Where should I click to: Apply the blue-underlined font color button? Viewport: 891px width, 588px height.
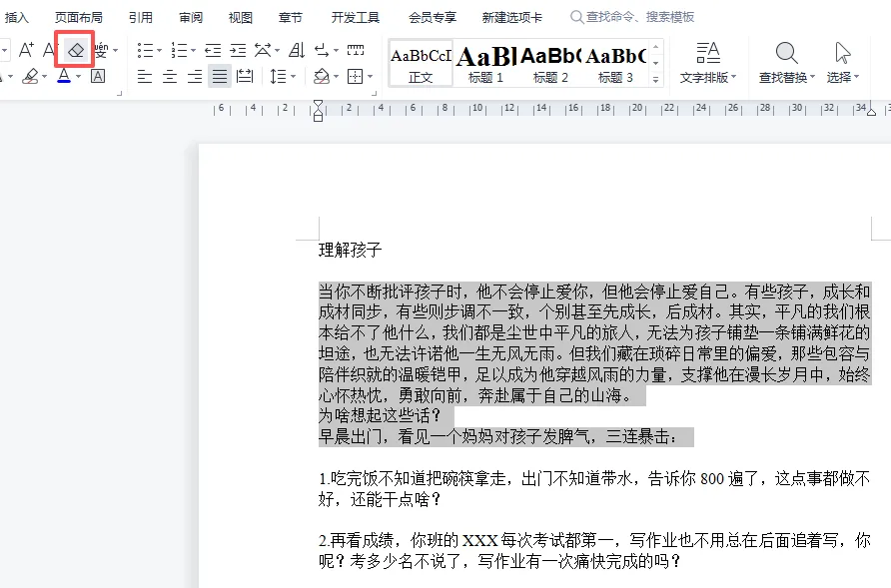[64, 76]
